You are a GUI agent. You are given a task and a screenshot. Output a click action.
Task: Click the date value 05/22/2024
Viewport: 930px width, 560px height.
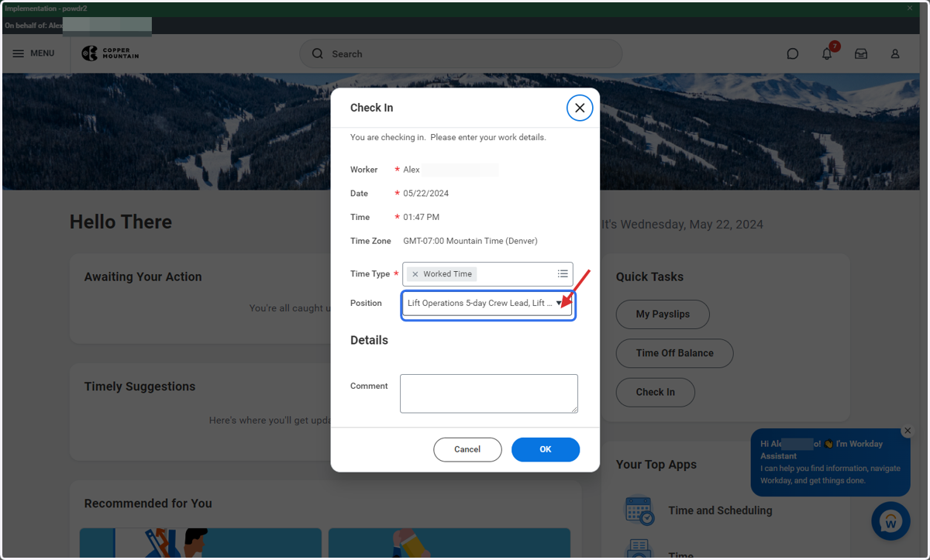[x=425, y=194]
